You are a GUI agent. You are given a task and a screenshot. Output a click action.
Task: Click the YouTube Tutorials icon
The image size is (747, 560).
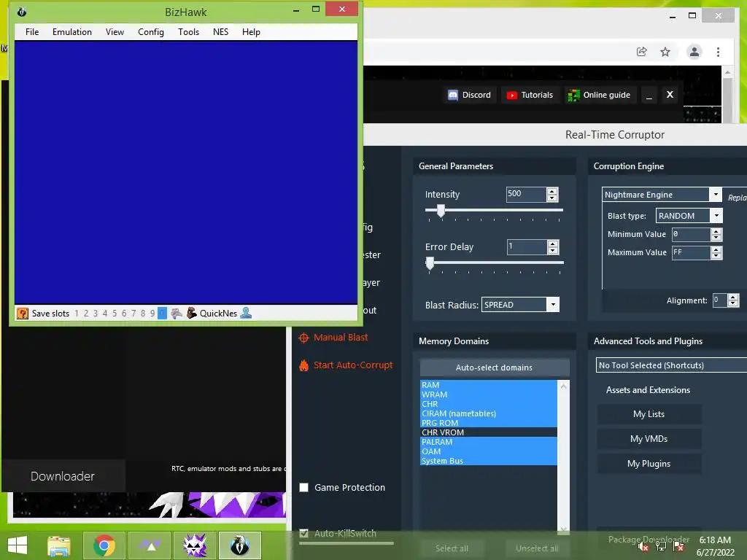point(511,96)
